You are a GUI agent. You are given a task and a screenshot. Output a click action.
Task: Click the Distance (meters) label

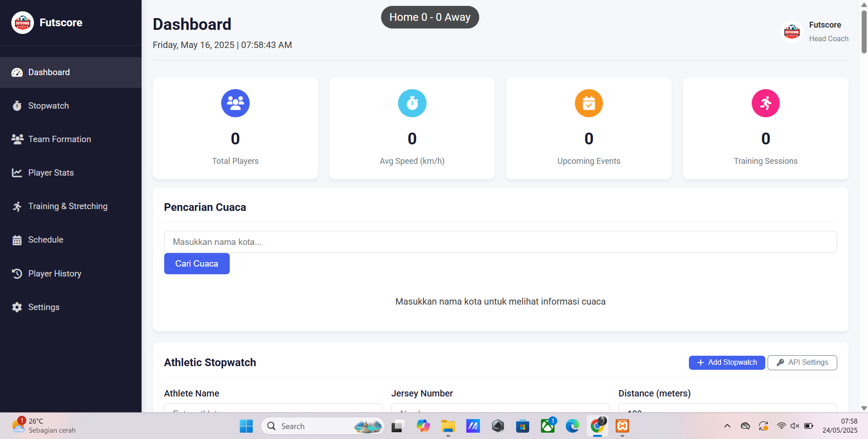(x=655, y=394)
